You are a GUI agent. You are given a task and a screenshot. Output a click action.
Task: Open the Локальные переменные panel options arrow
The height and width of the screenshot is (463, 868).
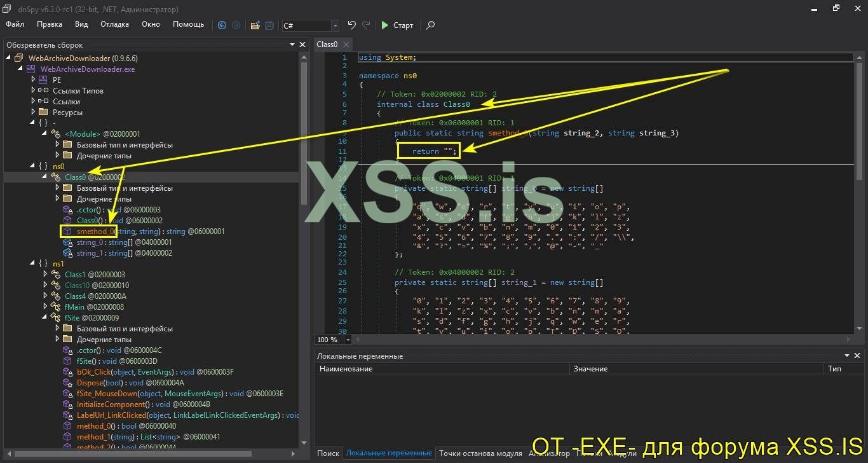tap(847, 356)
